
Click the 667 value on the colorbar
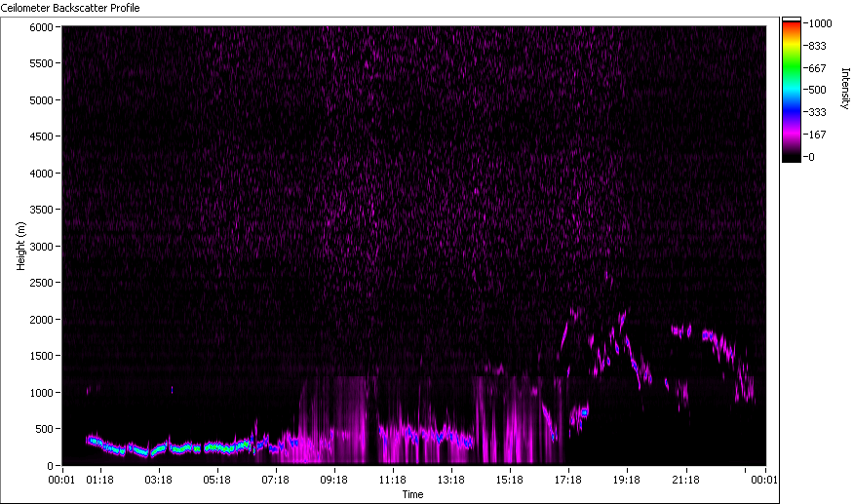pyautogui.click(x=818, y=68)
